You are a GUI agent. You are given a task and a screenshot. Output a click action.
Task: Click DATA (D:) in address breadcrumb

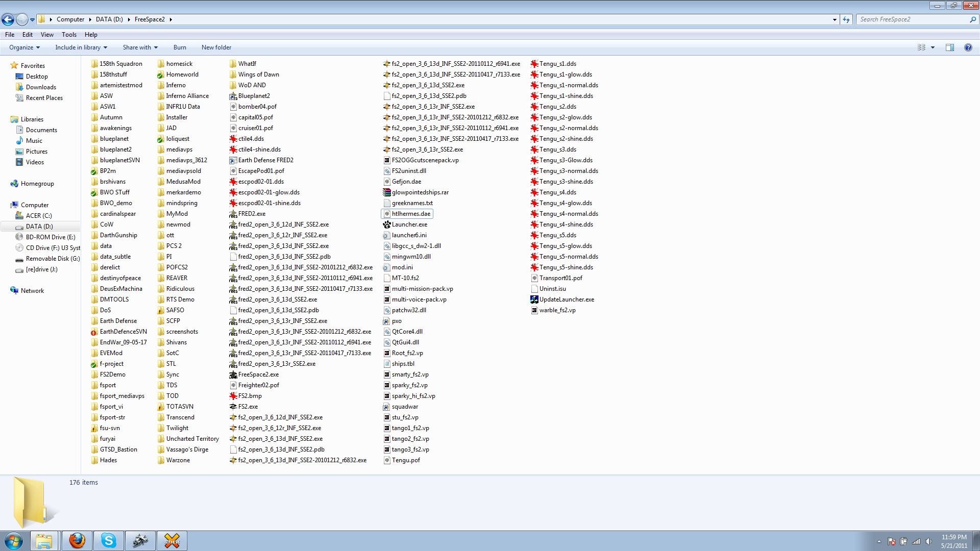pos(109,19)
